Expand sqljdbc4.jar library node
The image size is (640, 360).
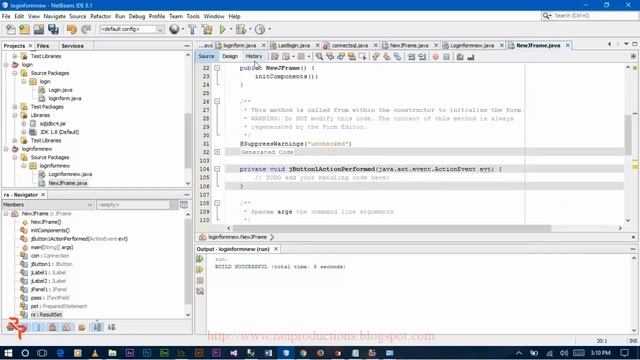pyautogui.click(x=24, y=123)
